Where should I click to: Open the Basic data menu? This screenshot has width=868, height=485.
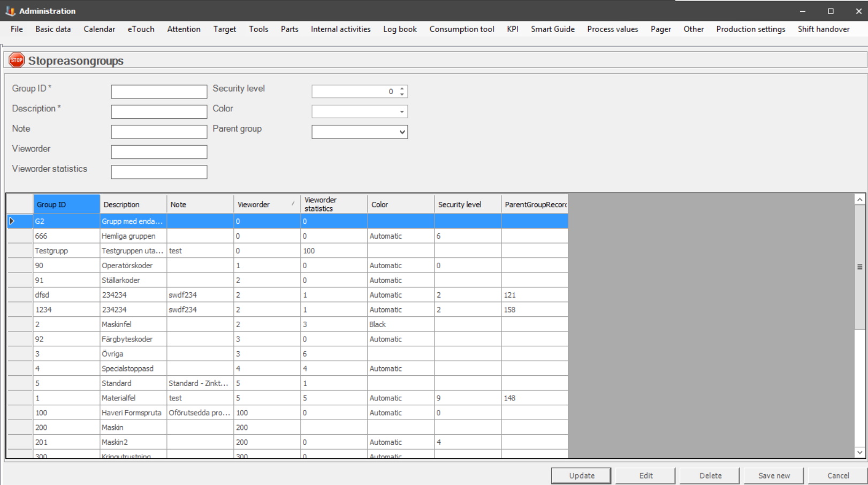click(x=53, y=29)
